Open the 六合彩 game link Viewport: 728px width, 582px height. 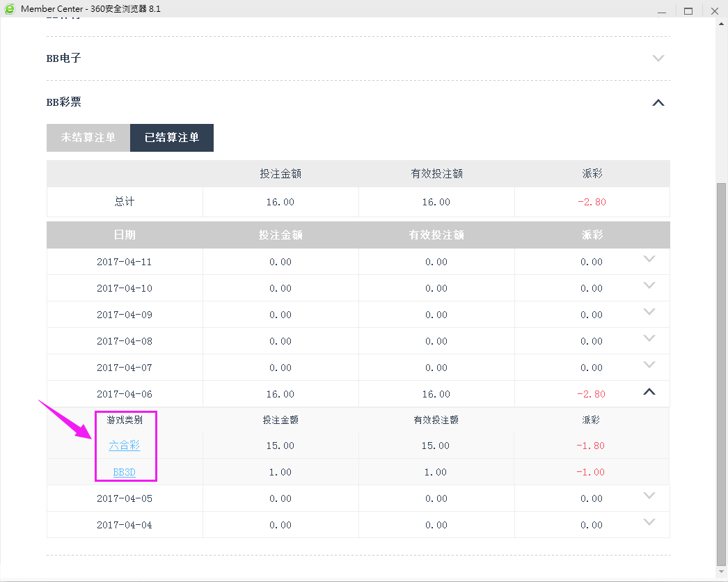coord(125,446)
